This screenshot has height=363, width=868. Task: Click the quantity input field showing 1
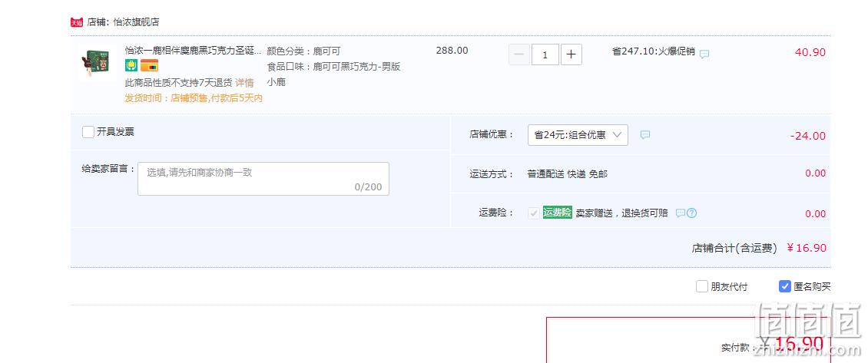click(x=545, y=54)
